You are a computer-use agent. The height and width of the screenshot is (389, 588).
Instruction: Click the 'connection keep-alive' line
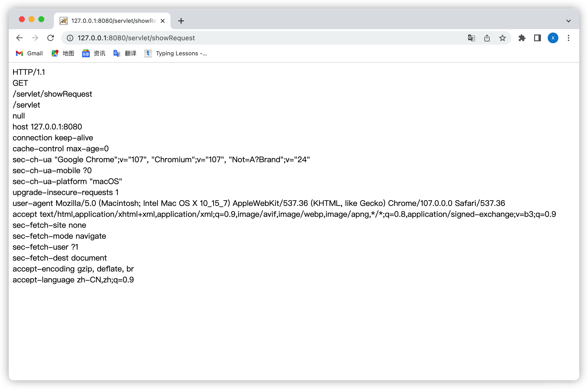[x=53, y=138]
